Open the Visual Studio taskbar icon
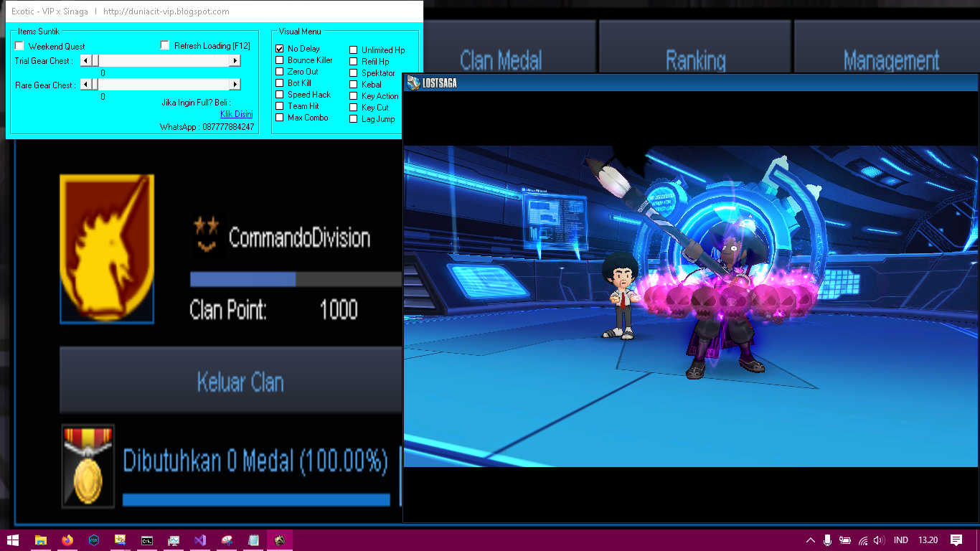The image size is (980, 551). (200, 540)
